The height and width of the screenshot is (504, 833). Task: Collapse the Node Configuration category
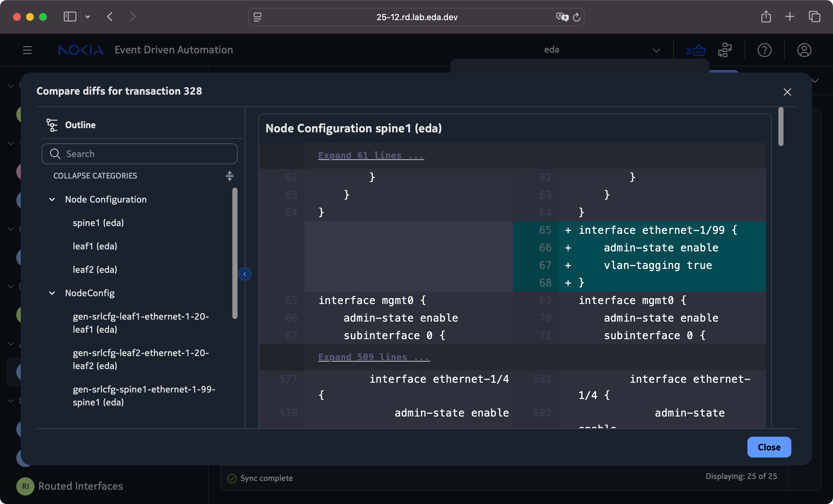pos(52,199)
